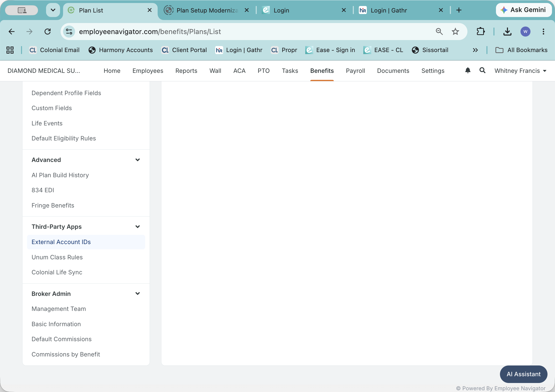Viewport: 555px width, 392px height.
Task: Open 834 EDI sidebar link
Action: point(43,190)
